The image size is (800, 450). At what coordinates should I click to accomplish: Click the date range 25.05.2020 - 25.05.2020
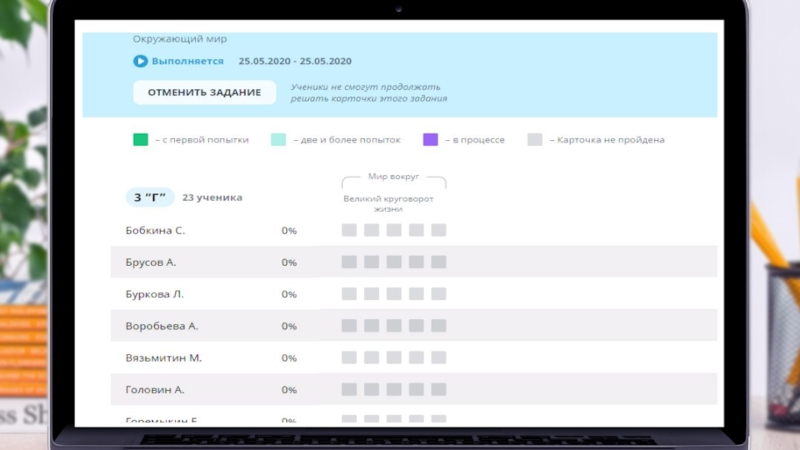pyautogui.click(x=295, y=61)
